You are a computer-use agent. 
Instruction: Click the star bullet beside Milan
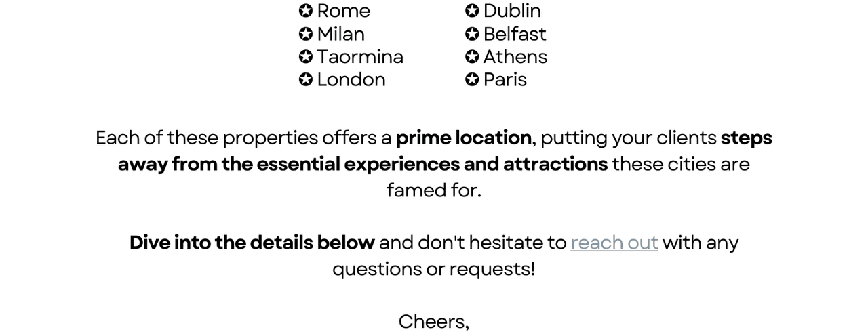tap(306, 34)
